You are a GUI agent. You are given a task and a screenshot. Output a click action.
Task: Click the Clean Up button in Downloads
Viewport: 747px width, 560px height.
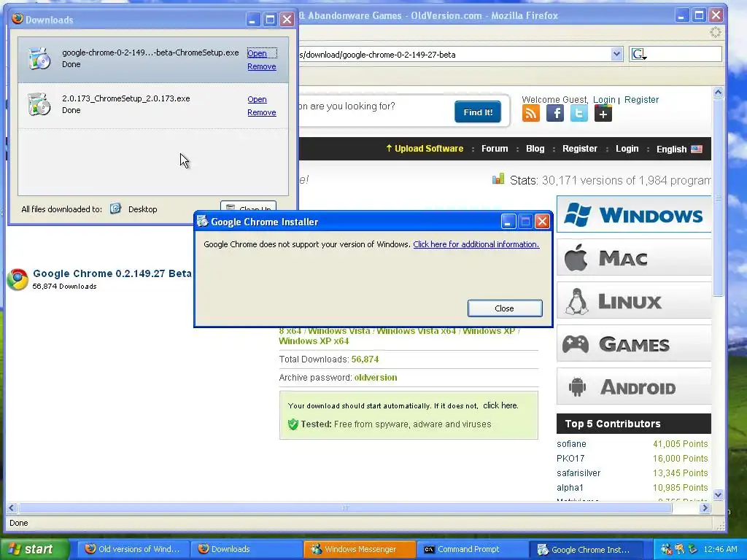click(x=248, y=207)
